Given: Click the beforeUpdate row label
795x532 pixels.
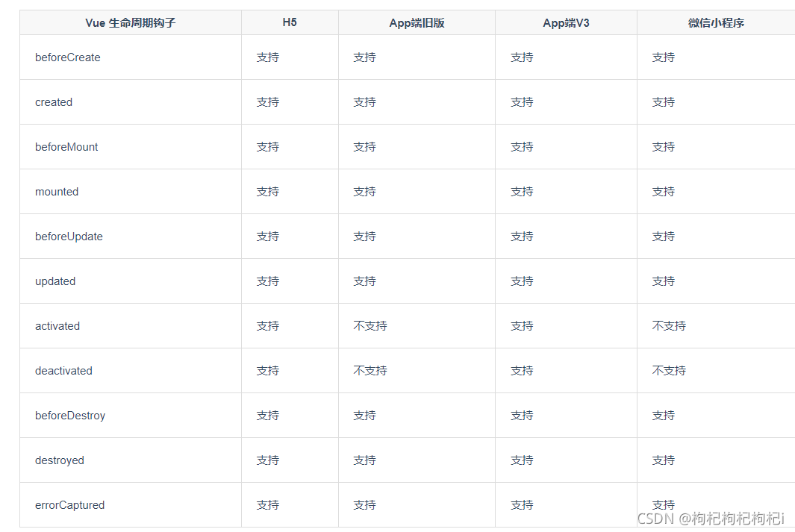Looking at the screenshot, I should pos(69,237).
